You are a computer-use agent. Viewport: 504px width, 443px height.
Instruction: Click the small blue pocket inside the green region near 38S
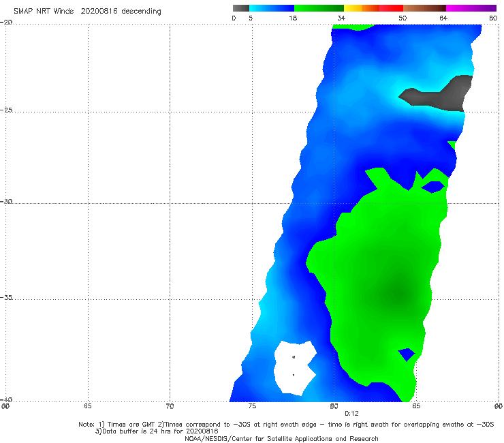[x=407, y=354]
